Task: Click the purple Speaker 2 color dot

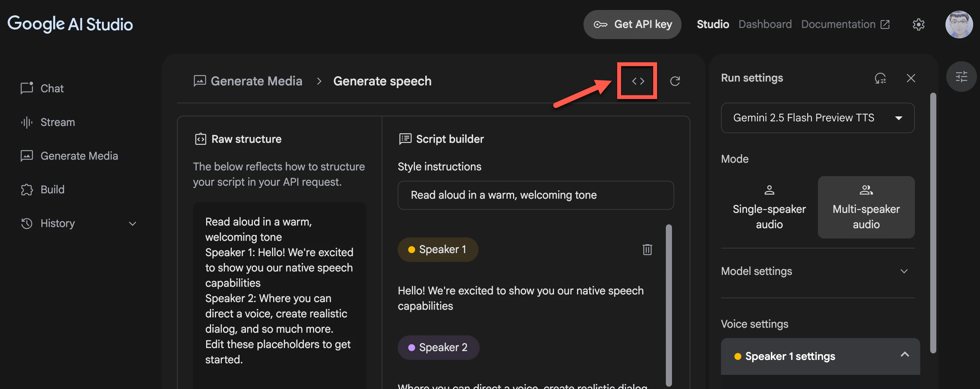Action: 411,348
